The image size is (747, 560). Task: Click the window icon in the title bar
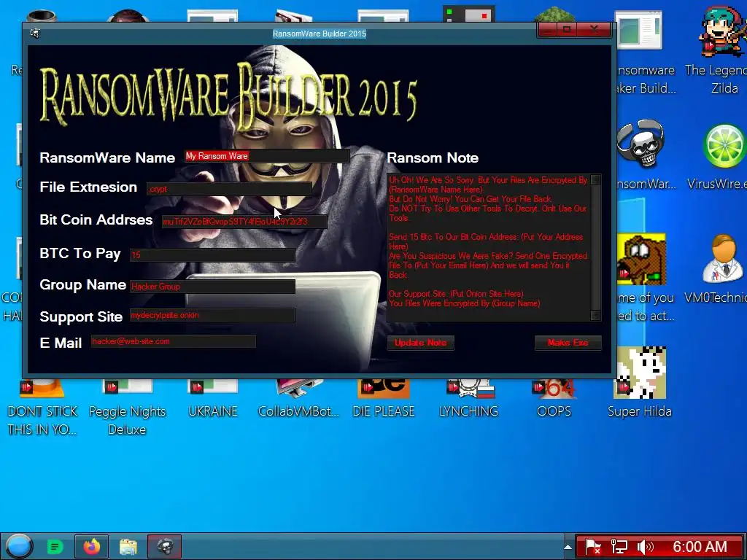pos(35,34)
